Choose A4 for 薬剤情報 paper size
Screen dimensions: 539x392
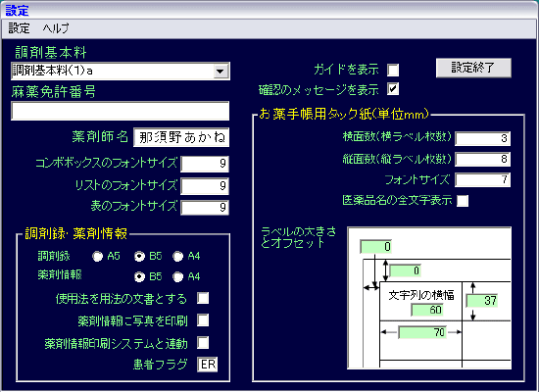tap(178, 276)
